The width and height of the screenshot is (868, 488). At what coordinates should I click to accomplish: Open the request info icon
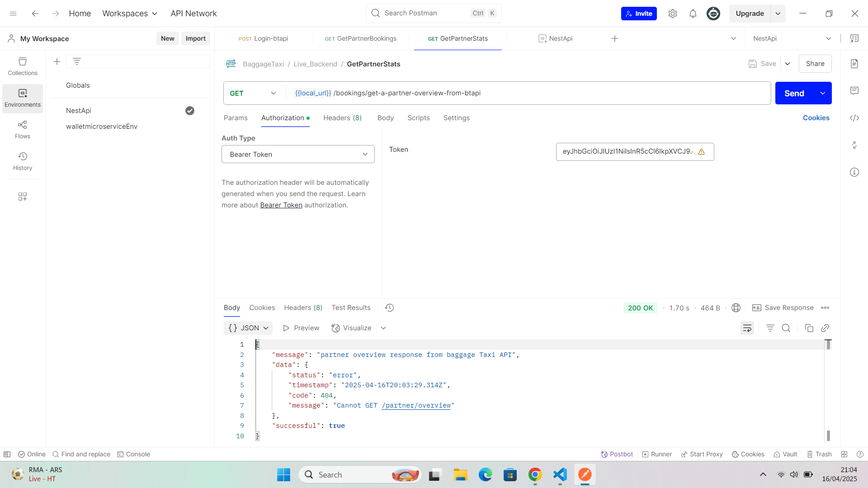[854, 172]
